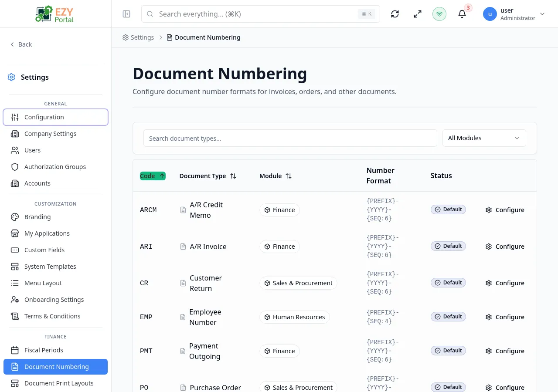
Task: Click Finance tag in ARI row
Action: point(279,247)
